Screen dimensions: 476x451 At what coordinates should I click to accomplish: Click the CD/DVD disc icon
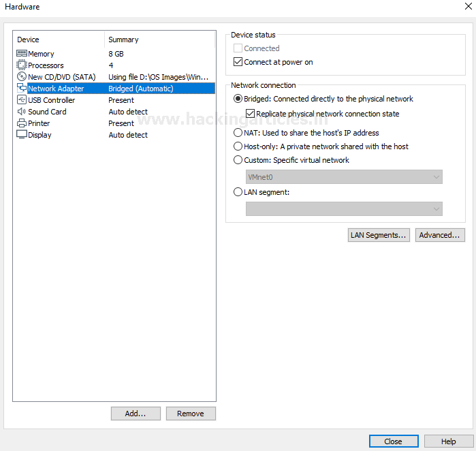[x=22, y=76]
